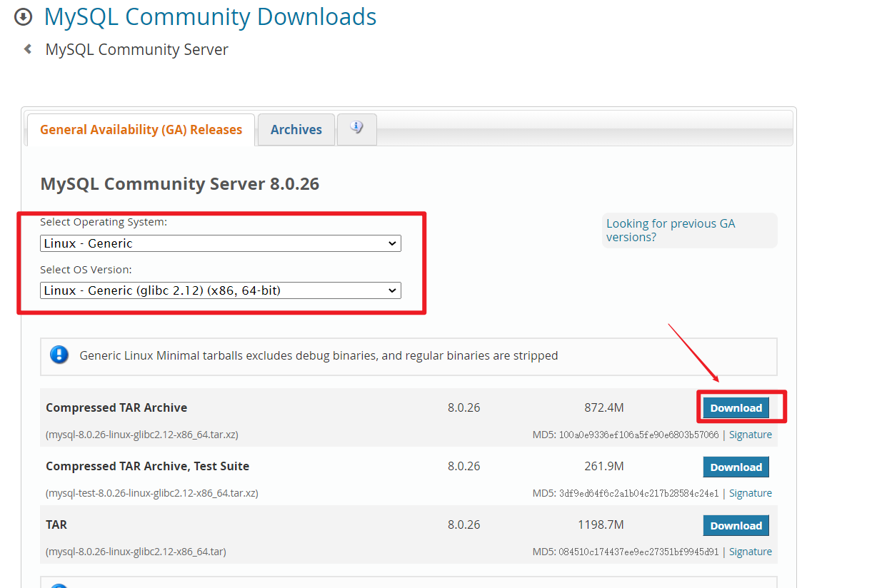
Task: Click the MD5 hash starting with 3df9ed64f6
Action: pos(638,493)
